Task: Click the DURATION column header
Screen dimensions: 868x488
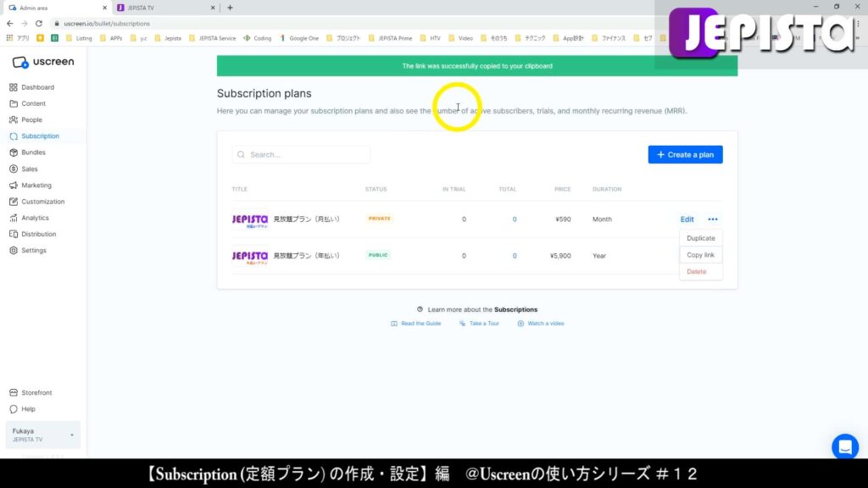Action: pos(607,189)
